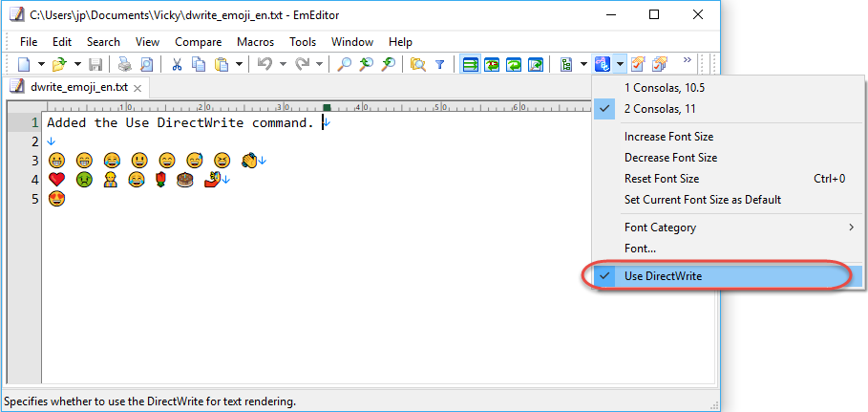Open properties for current configuration icon
Image resolution: width=868 pixels, height=412 pixels.
pos(638,64)
